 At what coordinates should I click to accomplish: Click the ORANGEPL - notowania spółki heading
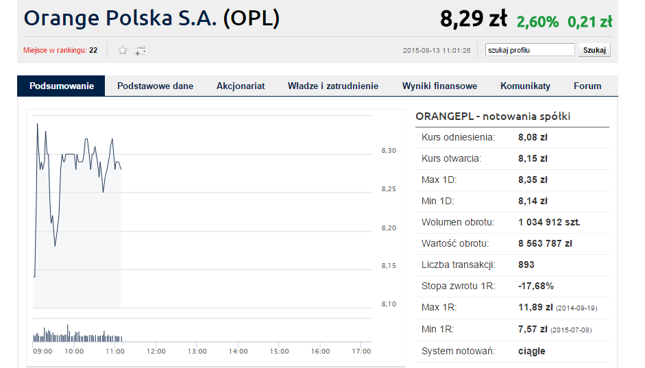point(493,116)
